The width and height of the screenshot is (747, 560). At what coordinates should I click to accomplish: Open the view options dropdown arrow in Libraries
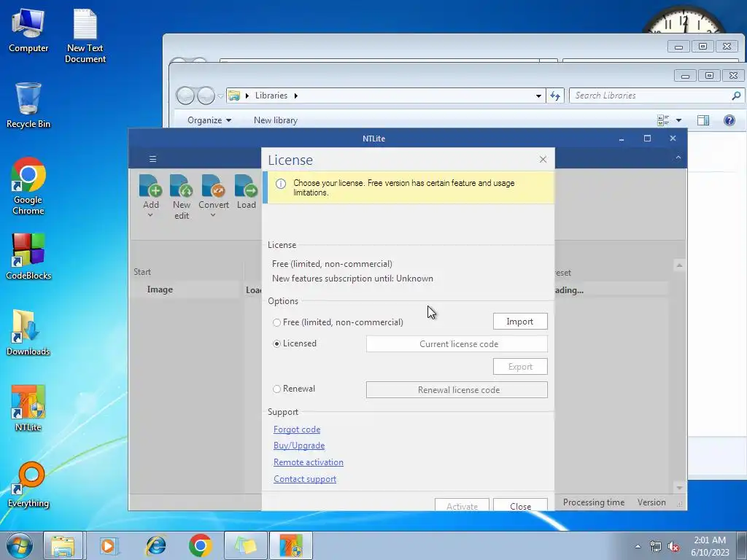tap(678, 120)
